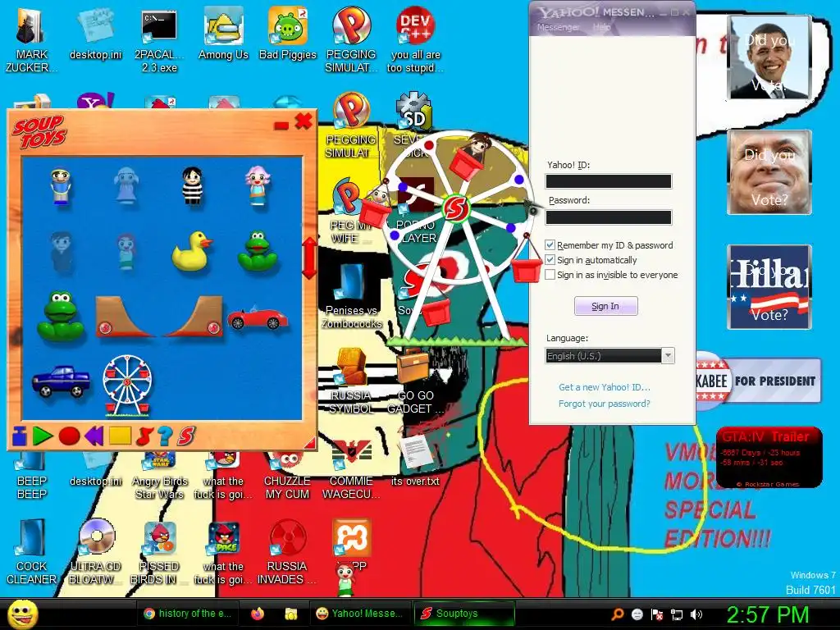
Task: Open the COCK CLEANER desktop icon
Action: click(32, 552)
